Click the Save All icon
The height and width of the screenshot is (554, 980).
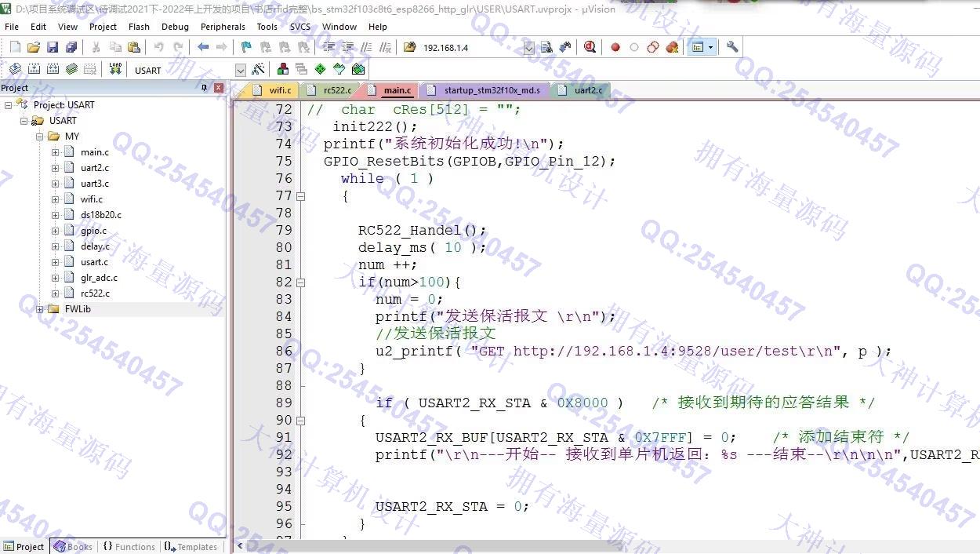pyautogui.click(x=71, y=47)
